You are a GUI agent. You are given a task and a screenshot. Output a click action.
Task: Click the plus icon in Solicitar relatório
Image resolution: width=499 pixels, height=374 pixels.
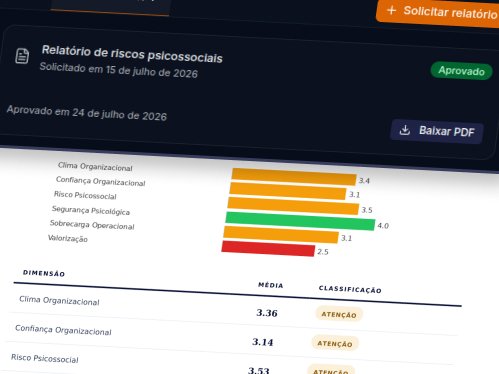[392, 10]
